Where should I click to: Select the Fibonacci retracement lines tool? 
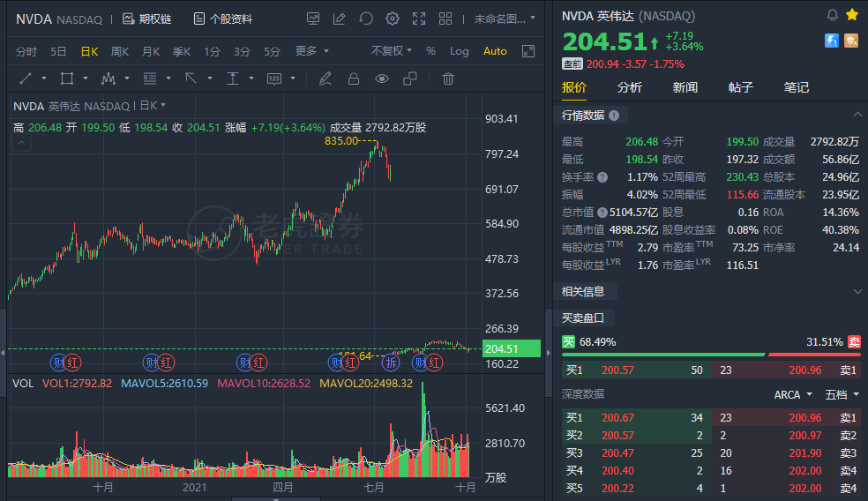(x=149, y=79)
